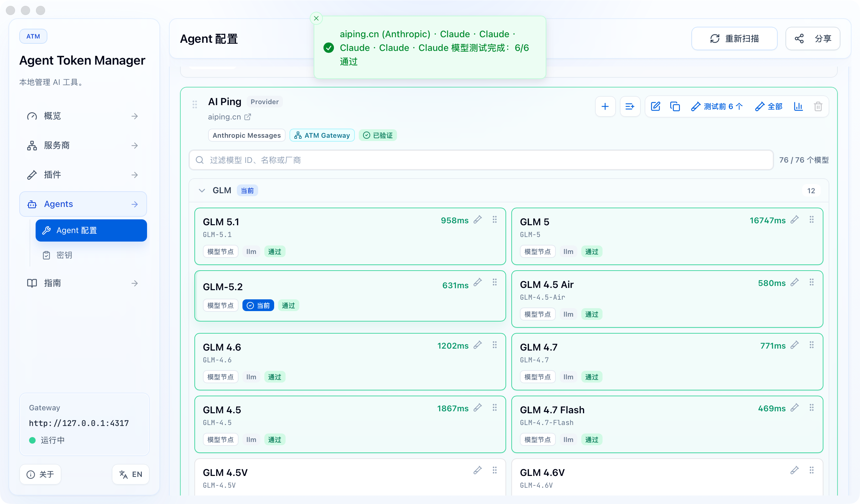Click the test brush icon on GLM 5.1
Screen dimensions: 860x504
coord(477,220)
